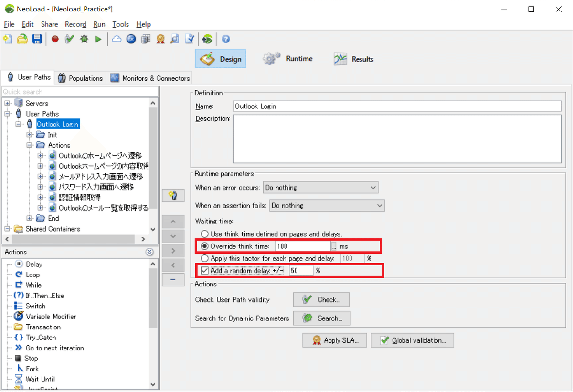Image resolution: width=573 pixels, height=392 pixels.
Task: Open the When an error occurs dropdown
Action: tap(320, 188)
